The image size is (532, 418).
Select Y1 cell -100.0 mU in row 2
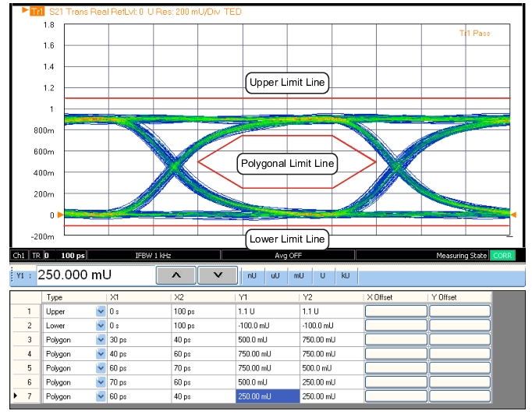[268, 325]
